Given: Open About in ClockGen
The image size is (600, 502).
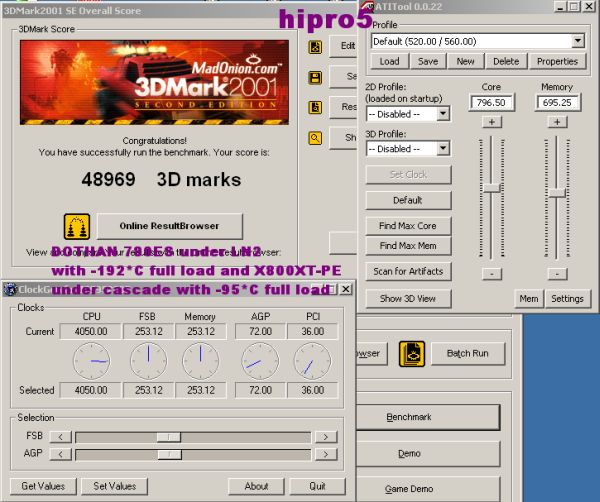Looking at the screenshot, I should [x=256, y=486].
